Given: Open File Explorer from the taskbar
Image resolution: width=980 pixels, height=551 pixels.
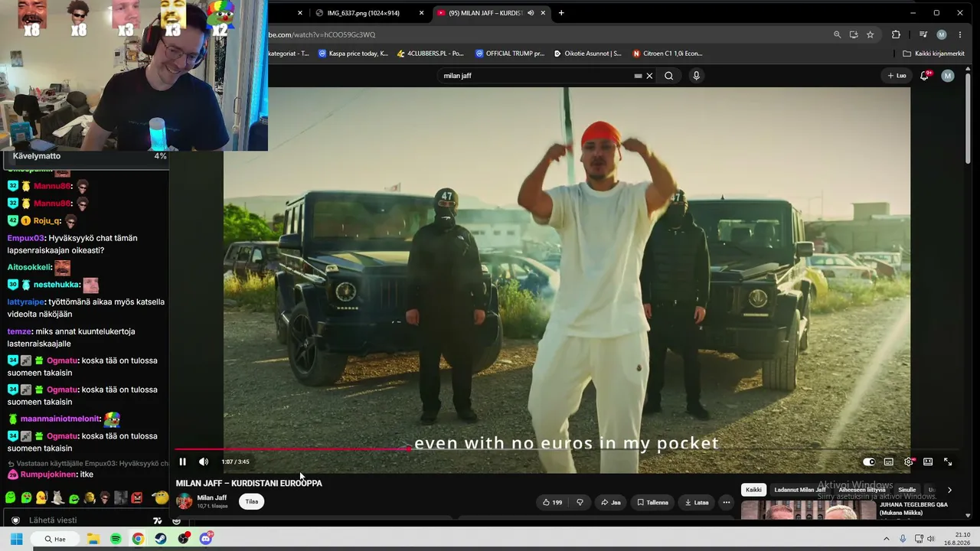Looking at the screenshot, I should tap(93, 539).
